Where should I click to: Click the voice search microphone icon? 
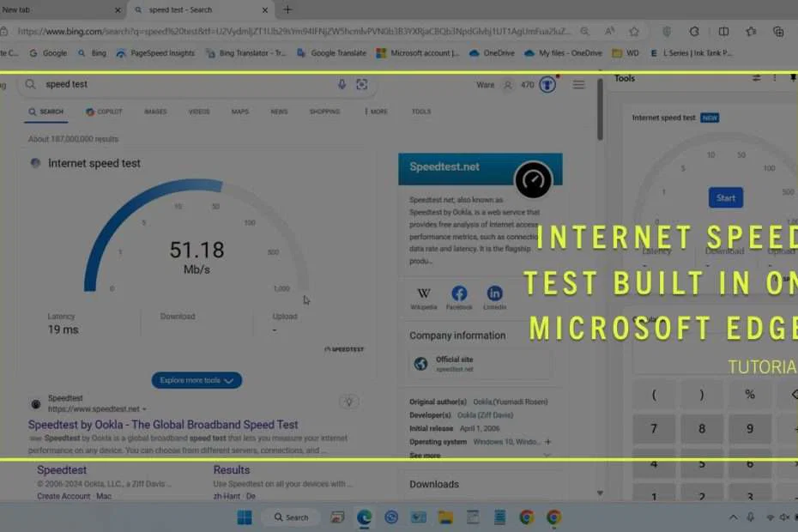click(342, 84)
